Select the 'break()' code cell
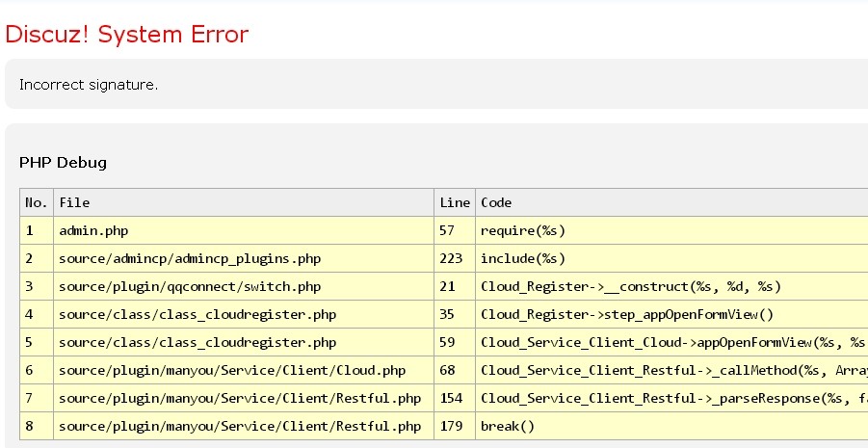The image size is (868, 448). (x=671, y=427)
